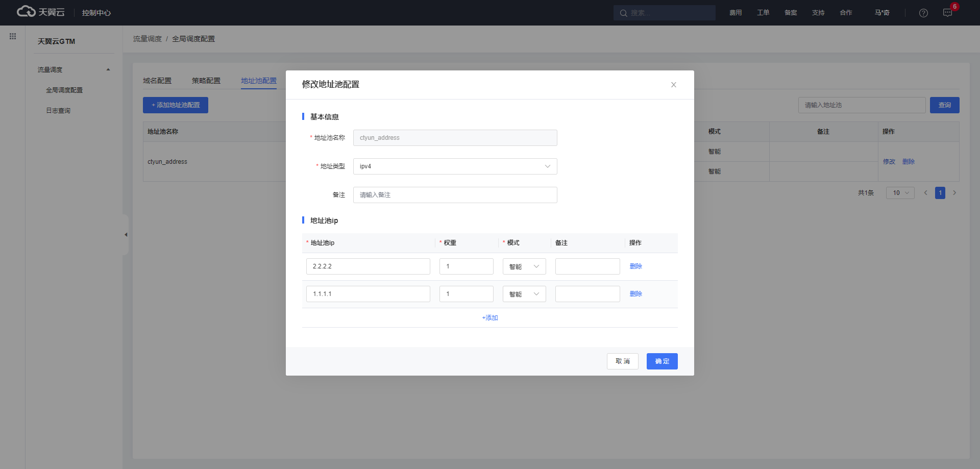The width and height of the screenshot is (980, 469).
Task: Click the 查询 search button
Action: click(945, 105)
